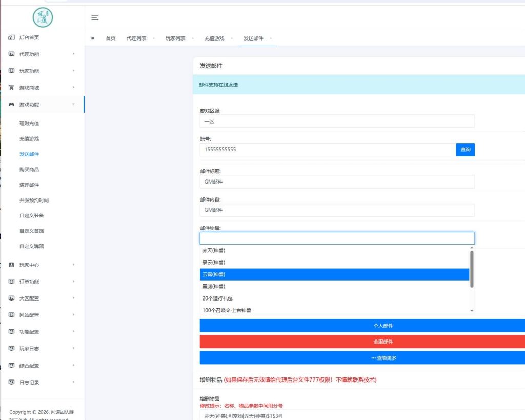Screen dimensions: 525x420
Task: Expand the 玩家功能 menu arrow
Action: pos(73,70)
